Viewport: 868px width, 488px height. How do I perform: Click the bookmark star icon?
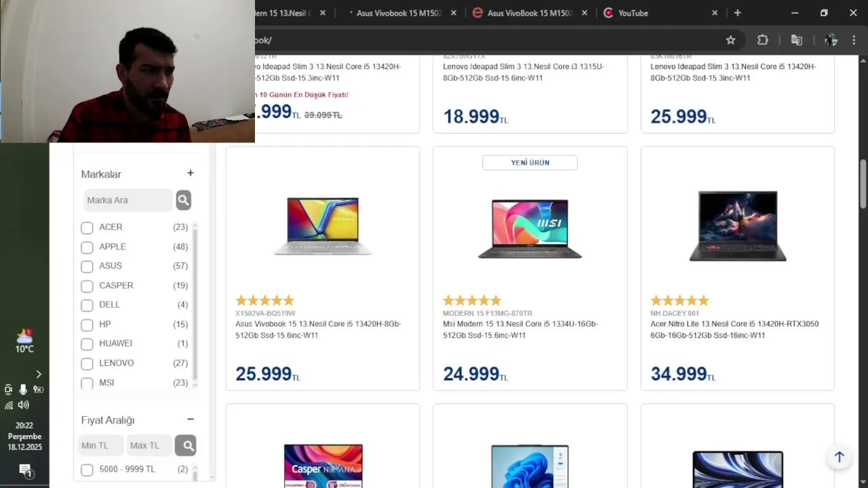click(x=730, y=40)
